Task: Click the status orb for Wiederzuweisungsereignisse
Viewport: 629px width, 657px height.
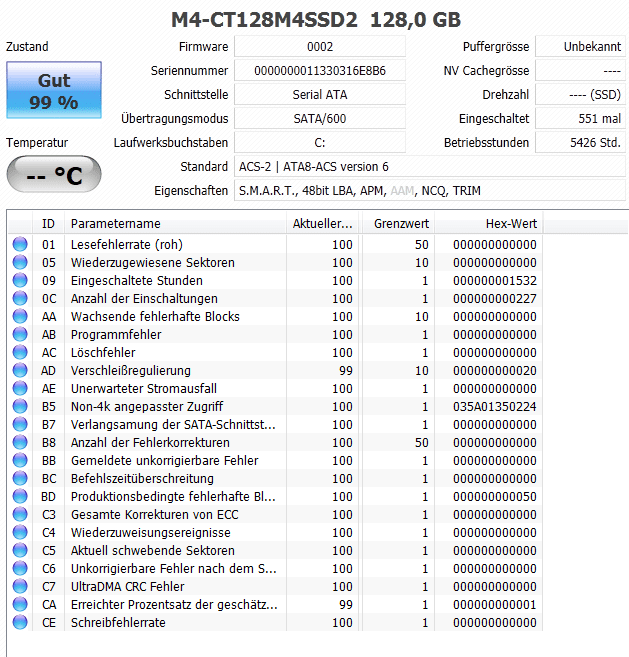Action: click(20, 533)
